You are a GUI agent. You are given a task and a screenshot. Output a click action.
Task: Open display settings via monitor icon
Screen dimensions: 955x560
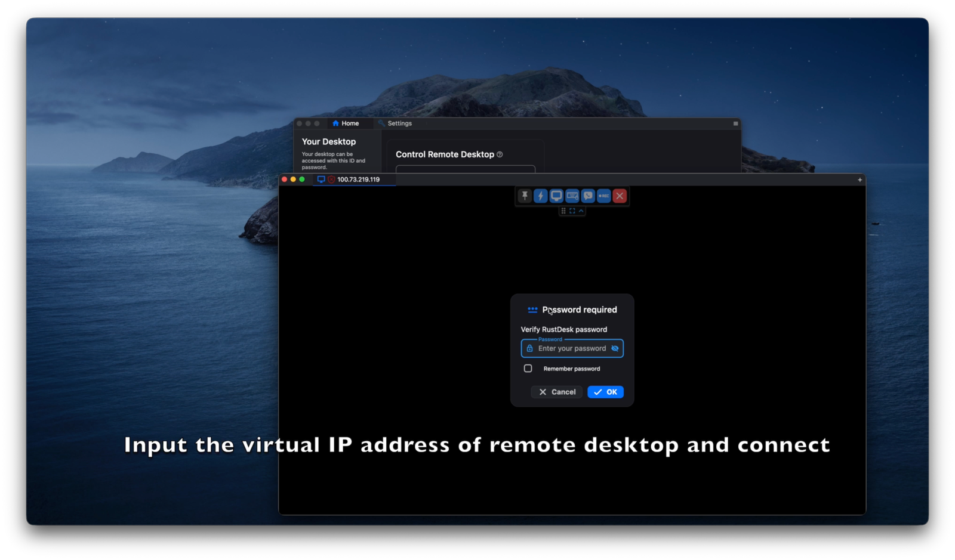[556, 196]
